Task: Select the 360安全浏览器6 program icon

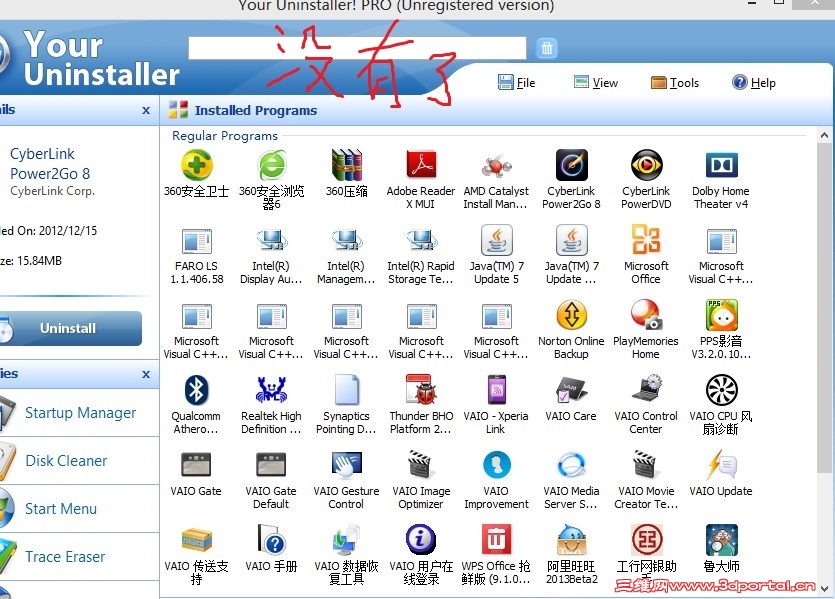Action: [272, 165]
